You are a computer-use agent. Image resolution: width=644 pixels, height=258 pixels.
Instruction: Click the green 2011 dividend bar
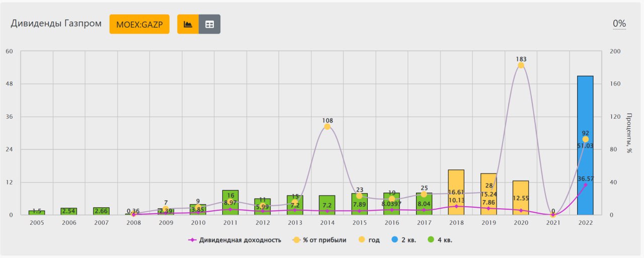230,203
